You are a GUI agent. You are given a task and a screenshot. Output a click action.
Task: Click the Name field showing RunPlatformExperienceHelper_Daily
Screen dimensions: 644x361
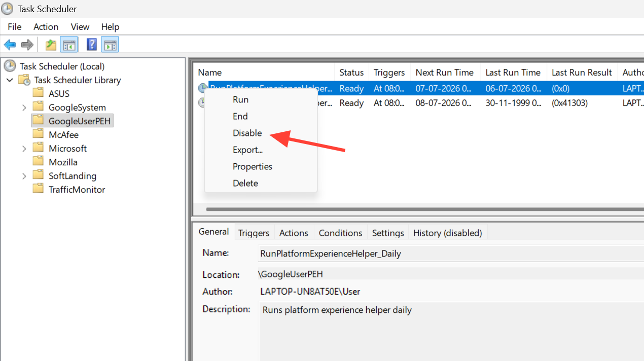[450, 254]
